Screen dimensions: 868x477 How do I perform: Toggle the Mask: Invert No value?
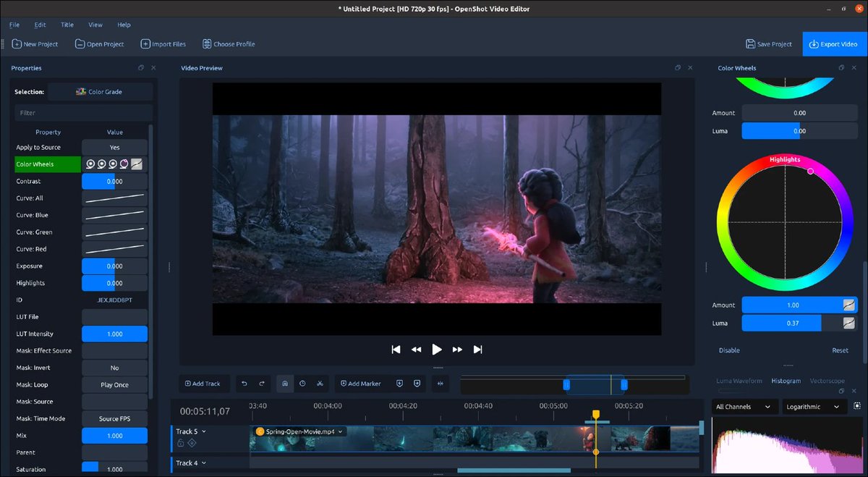click(114, 368)
